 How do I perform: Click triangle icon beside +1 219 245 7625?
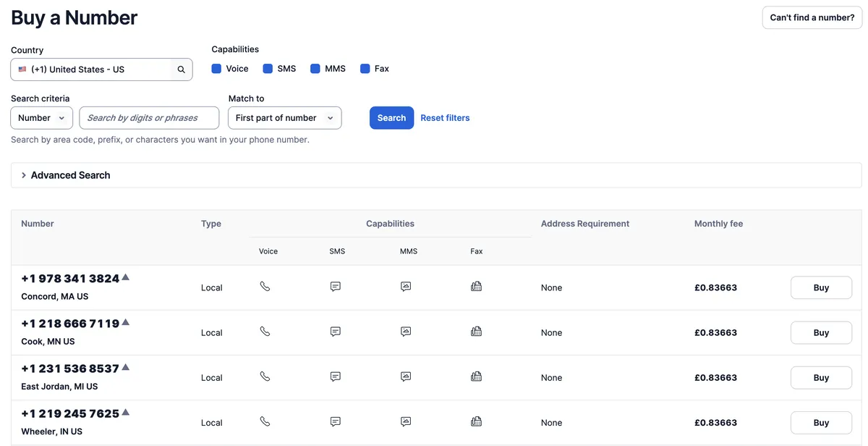pos(125,412)
